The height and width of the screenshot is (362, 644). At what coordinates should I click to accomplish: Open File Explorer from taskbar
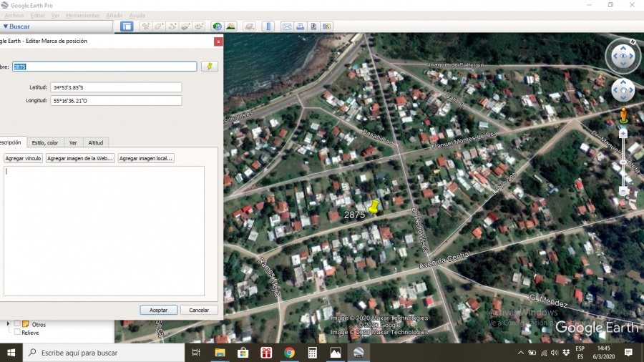(x=220, y=353)
